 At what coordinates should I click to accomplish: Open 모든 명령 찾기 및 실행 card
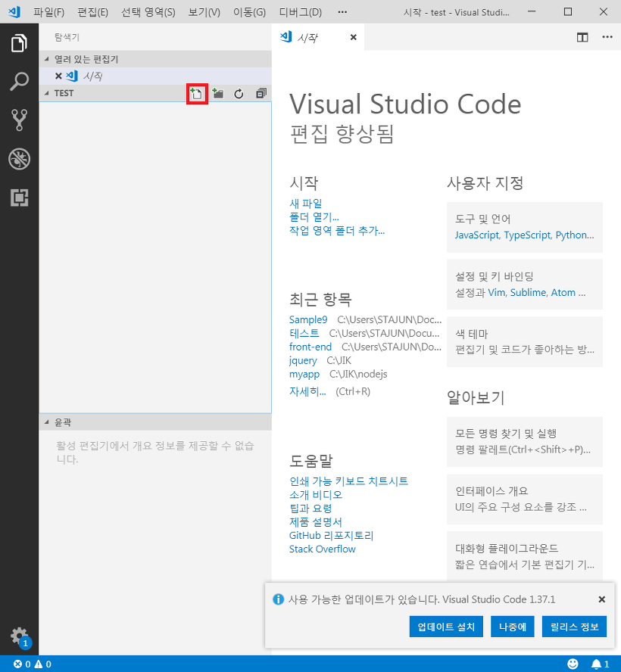click(525, 442)
